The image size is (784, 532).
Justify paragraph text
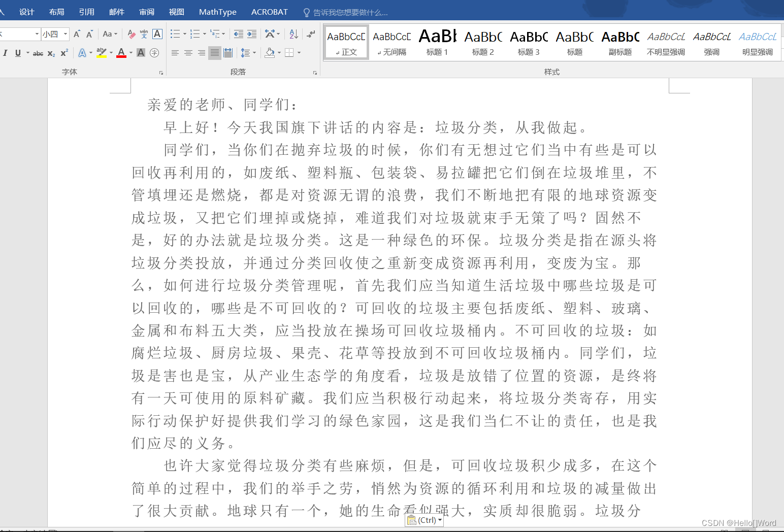214,53
